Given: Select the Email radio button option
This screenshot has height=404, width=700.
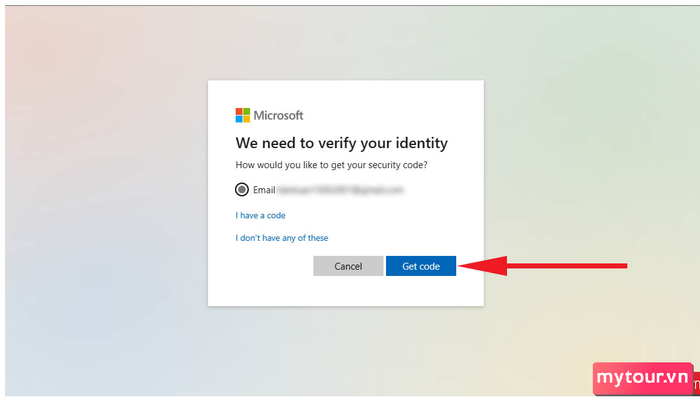Looking at the screenshot, I should point(242,190).
